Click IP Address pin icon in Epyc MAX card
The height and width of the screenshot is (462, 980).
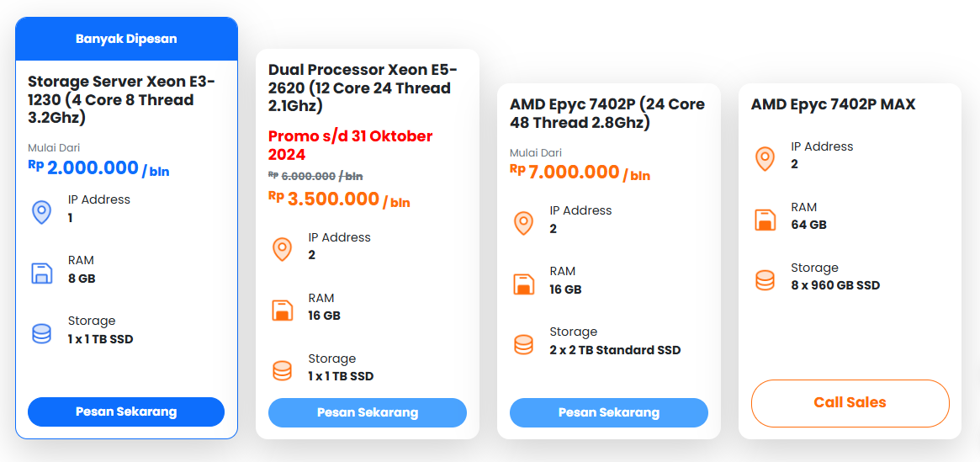coord(765,158)
